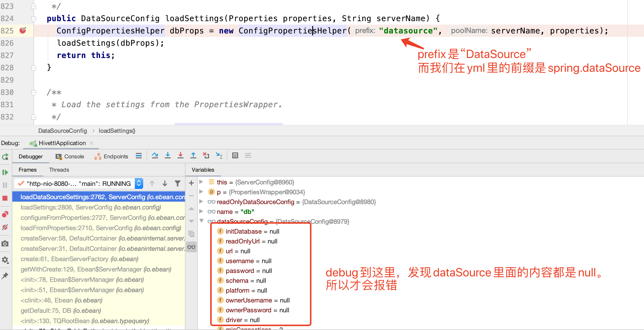Open the thread selector dropdown

(139, 183)
